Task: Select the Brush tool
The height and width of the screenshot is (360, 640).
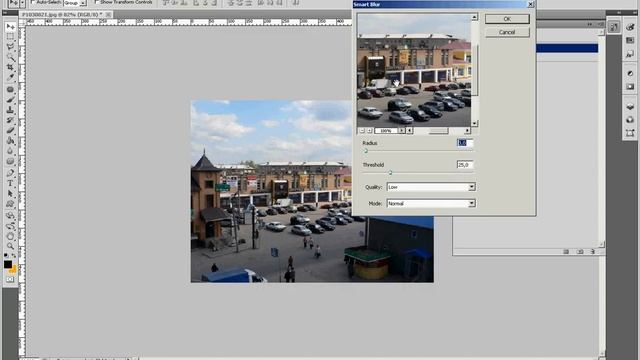Action: 10,100
